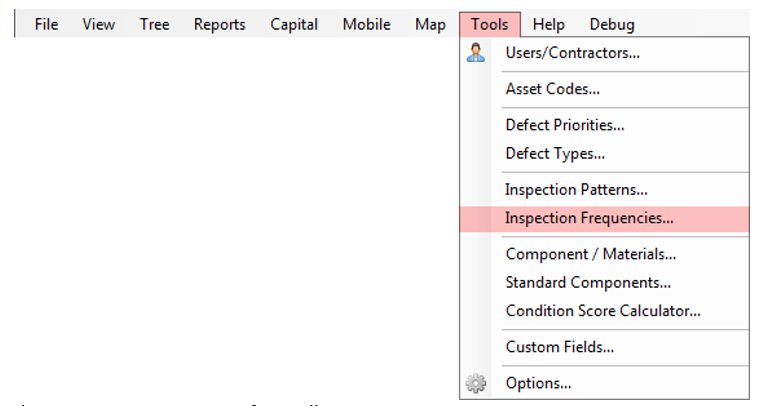Open the Help menu
This screenshot has height=406, width=760.
[x=548, y=24]
